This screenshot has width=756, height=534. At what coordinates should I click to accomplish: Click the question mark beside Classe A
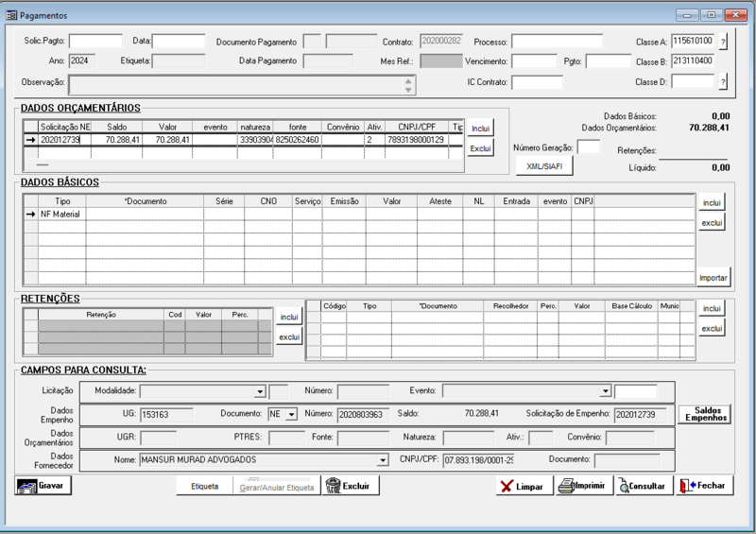(723, 43)
